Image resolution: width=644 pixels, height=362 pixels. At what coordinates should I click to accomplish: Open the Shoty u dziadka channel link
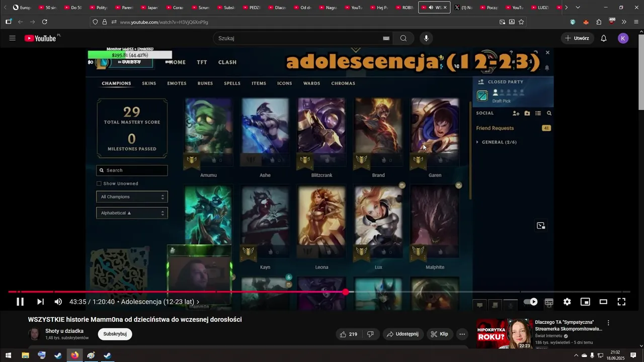(x=64, y=331)
